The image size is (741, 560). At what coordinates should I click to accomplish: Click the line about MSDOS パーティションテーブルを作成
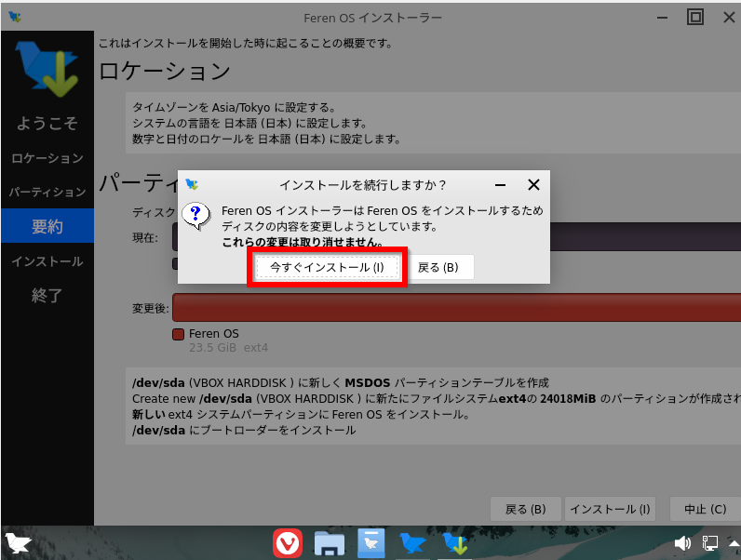[x=341, y=382]
